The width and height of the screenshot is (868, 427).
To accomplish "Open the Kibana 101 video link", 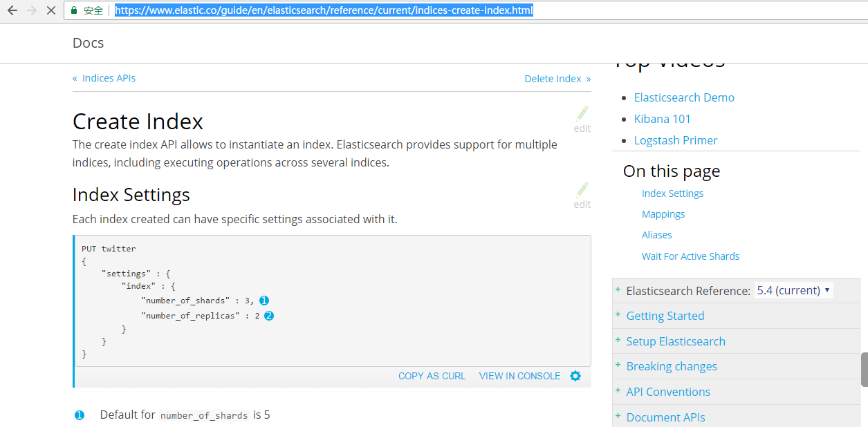I will coord(663,119).
